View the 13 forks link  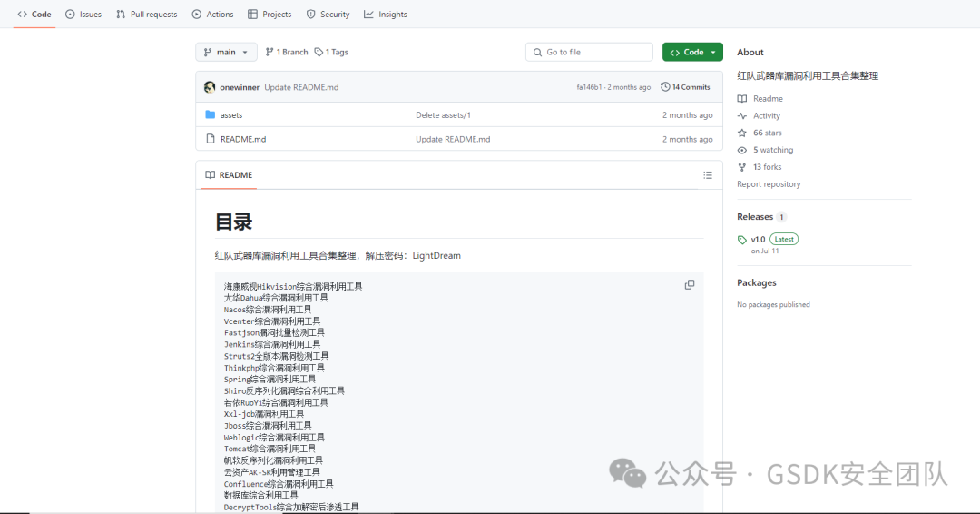pyautogui.click(x=768, y=167)
